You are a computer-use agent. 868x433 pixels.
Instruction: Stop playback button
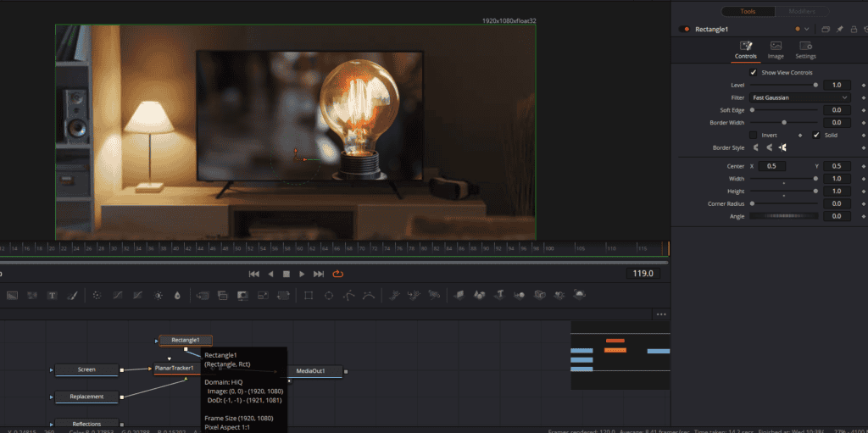coord(287,274)
